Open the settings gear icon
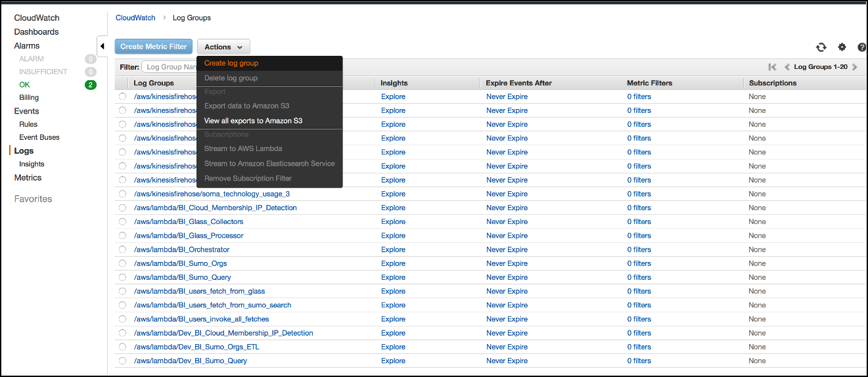 842,47
